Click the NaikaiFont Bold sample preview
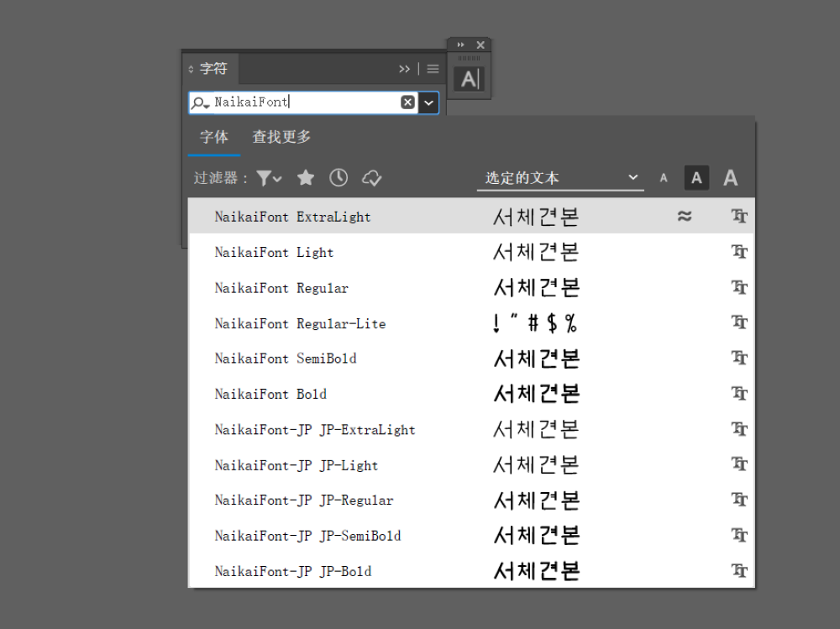 (537, 394)
